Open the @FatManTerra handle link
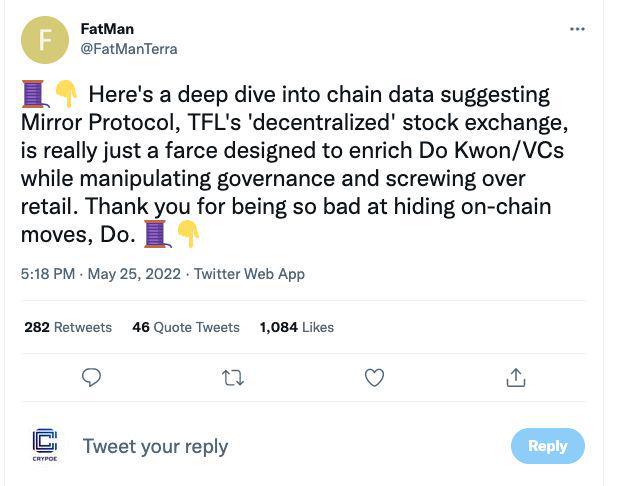 pyautogui.click(x=129, y=49)
